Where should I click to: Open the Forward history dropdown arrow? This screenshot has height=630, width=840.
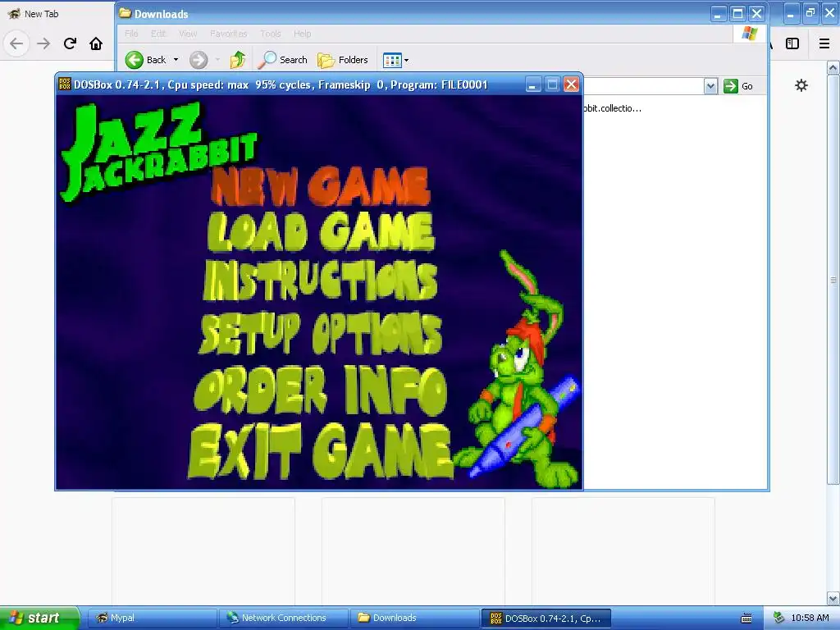pyautogui.click(x=217, y=60)
